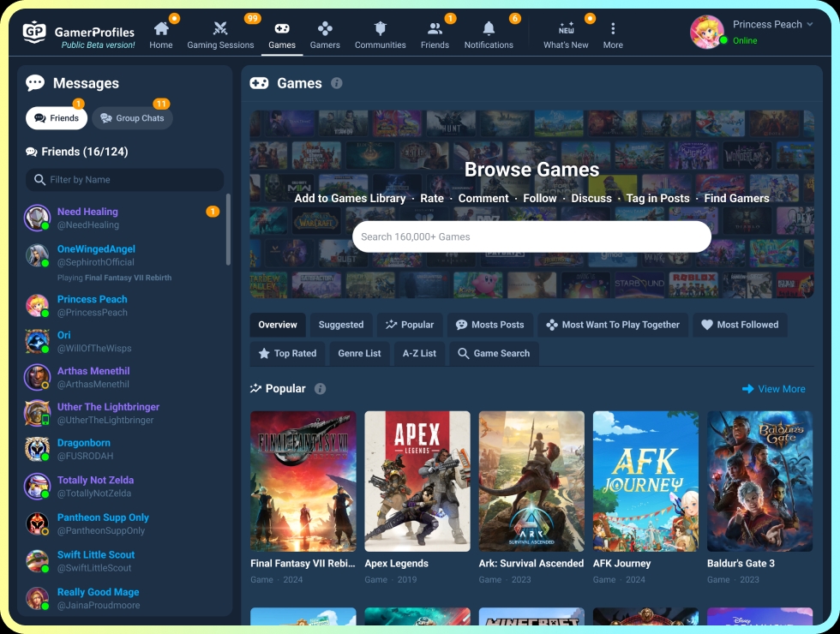Click the Gaming Sessions icon

(220, 26)
